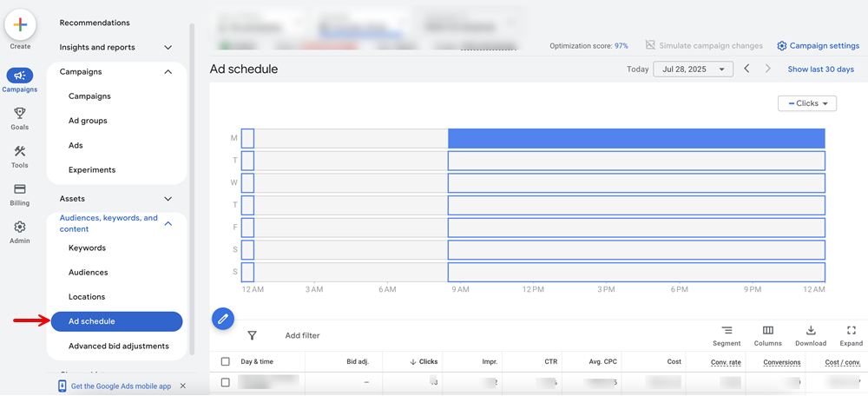Click the CTR column header
Viewport: 868px width, 396px height.
[550, 361]
